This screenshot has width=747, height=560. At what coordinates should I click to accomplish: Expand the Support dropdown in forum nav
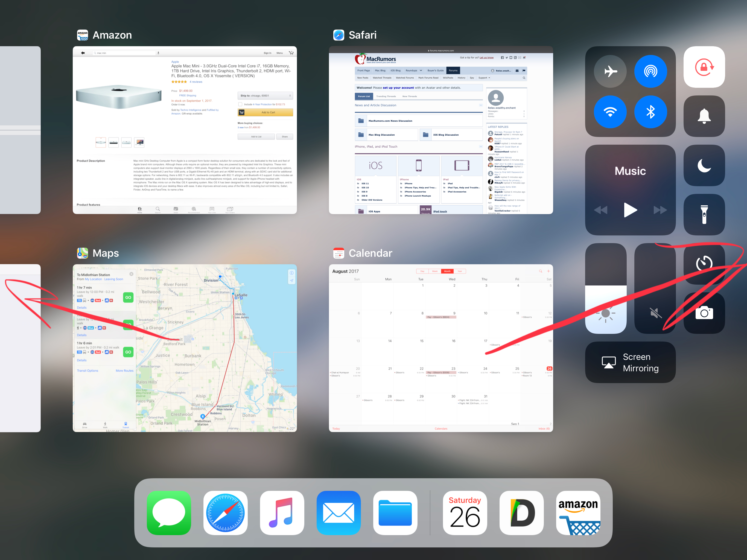[484, 78]
